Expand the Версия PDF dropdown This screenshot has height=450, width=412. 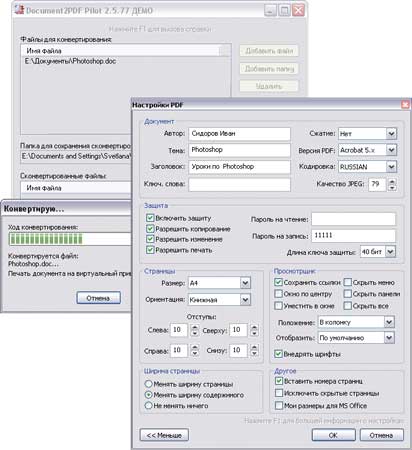click(x=391, y=150)
